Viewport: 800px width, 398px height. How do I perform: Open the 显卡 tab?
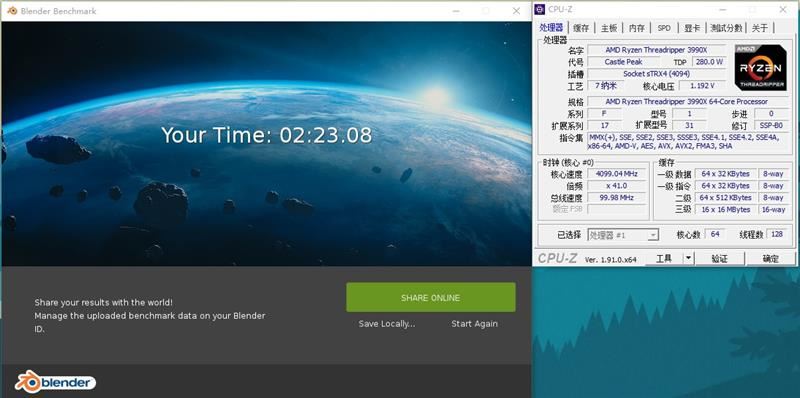692,28
